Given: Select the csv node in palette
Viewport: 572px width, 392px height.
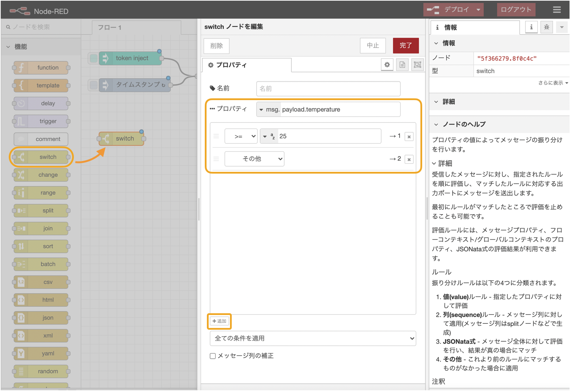Looking at the screenshot, I should [41, 282].
